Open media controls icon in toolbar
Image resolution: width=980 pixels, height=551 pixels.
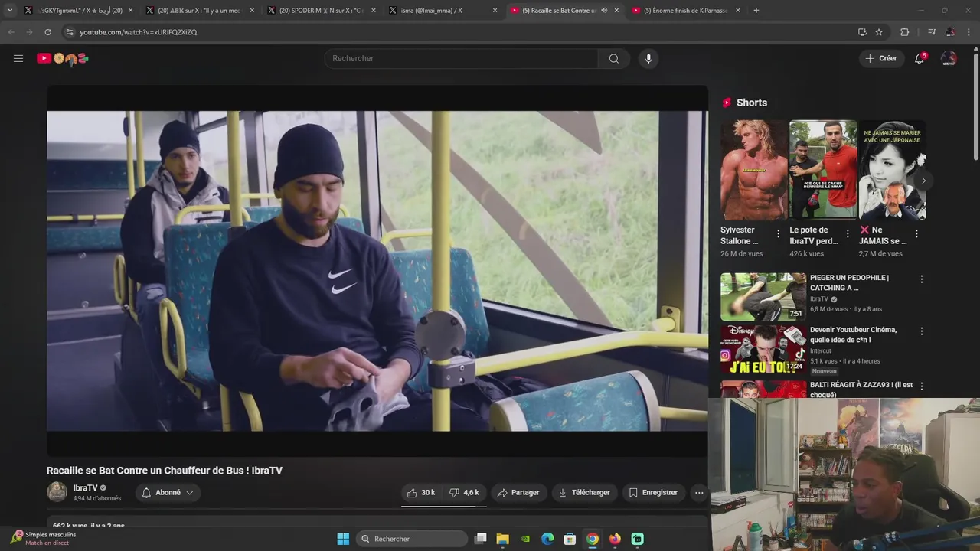coord(931,32)
